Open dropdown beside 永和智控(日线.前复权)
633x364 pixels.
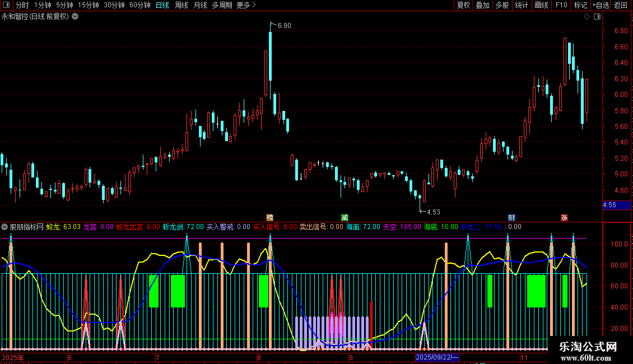pyautogui.click(x=75, y=16)
